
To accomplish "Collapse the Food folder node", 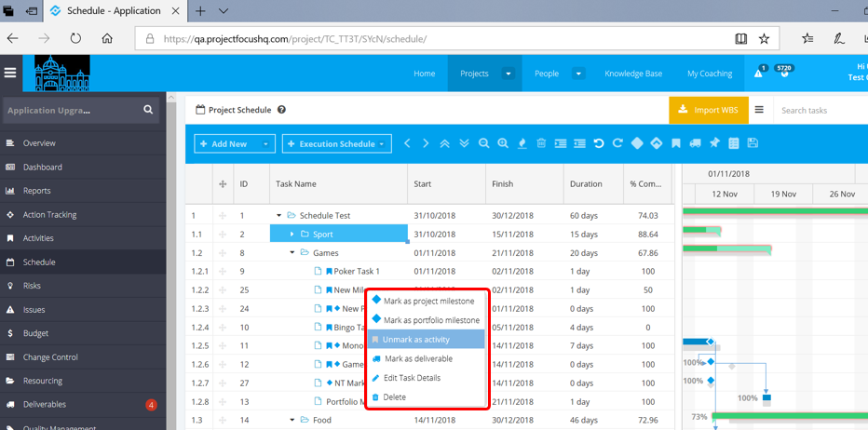I will pyautogui.click(x=292, y=420).
